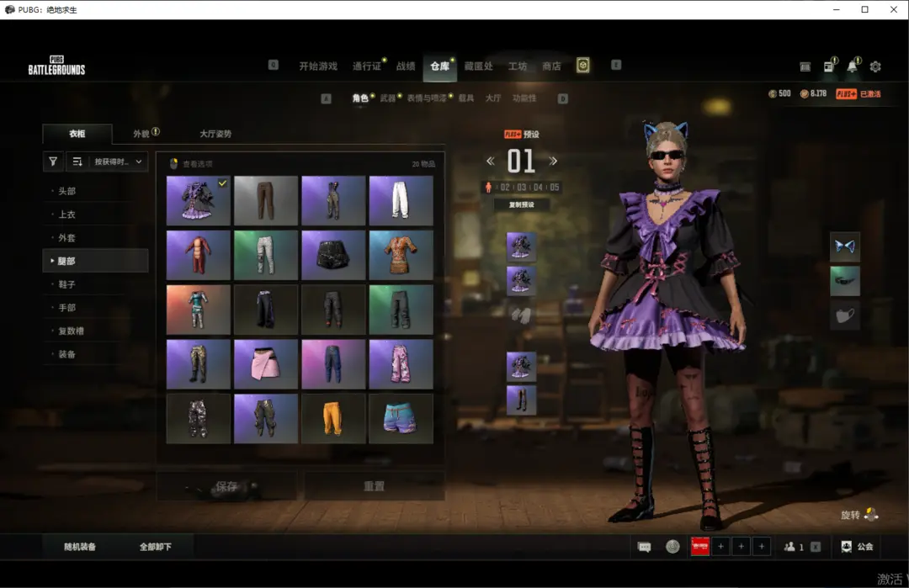Select the yellow pants item
909x588 pixels.
(x=333, y=418)
